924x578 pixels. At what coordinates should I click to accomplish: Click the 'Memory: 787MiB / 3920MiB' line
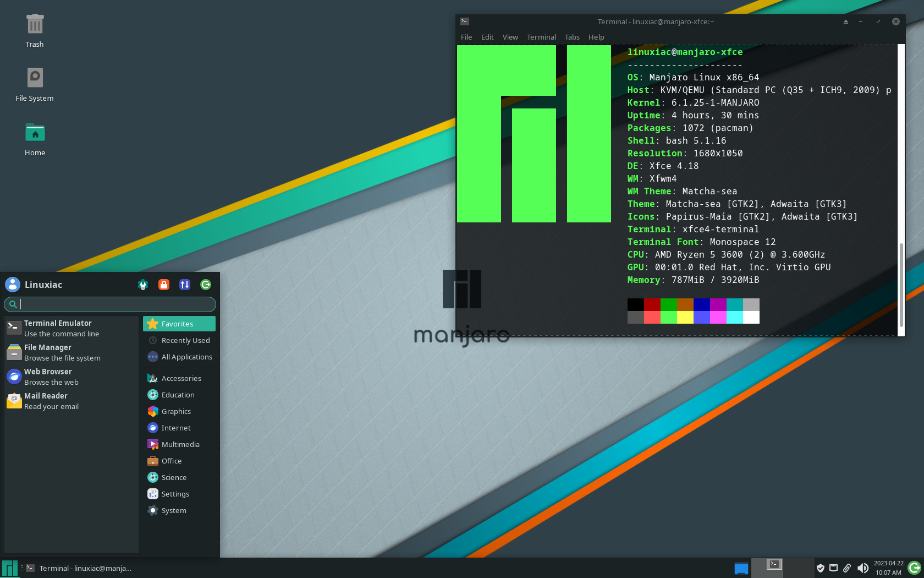coord(693,280)
